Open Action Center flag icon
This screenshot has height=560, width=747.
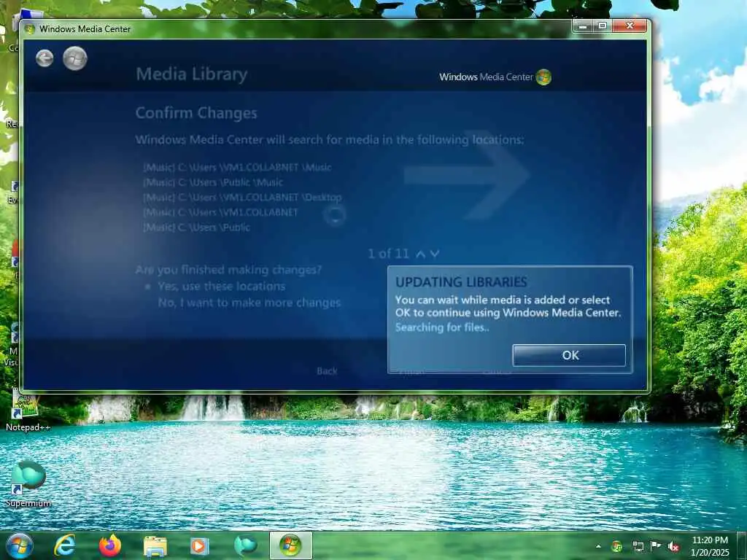pyautogui.click(x=656, y=546)
